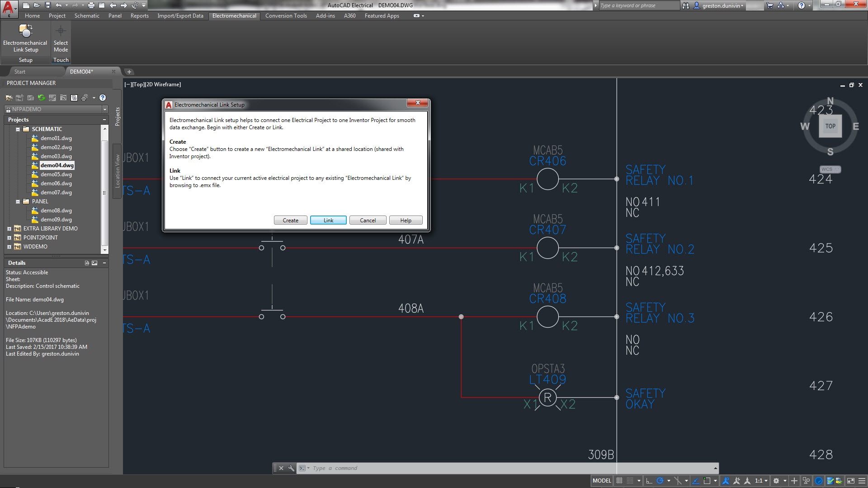Screen dimensions: 868x488
Task: Switch to the Conversion Tools ribbon tab
Action: pyautogui.click(x=285, y=15)
